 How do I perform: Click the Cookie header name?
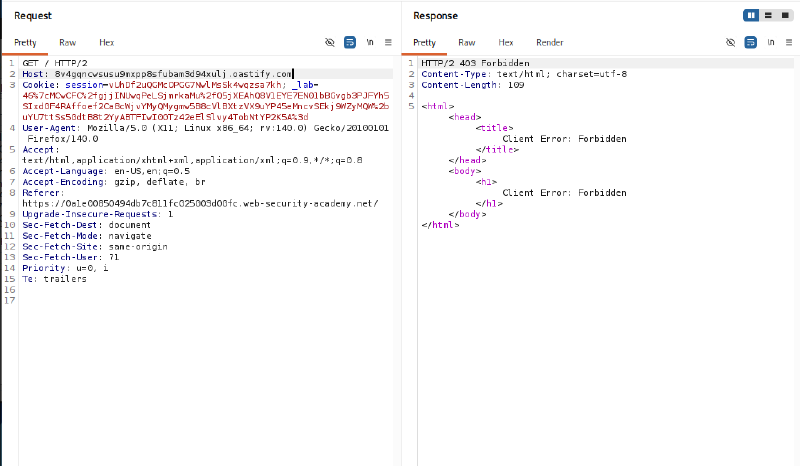click(40, 85)
